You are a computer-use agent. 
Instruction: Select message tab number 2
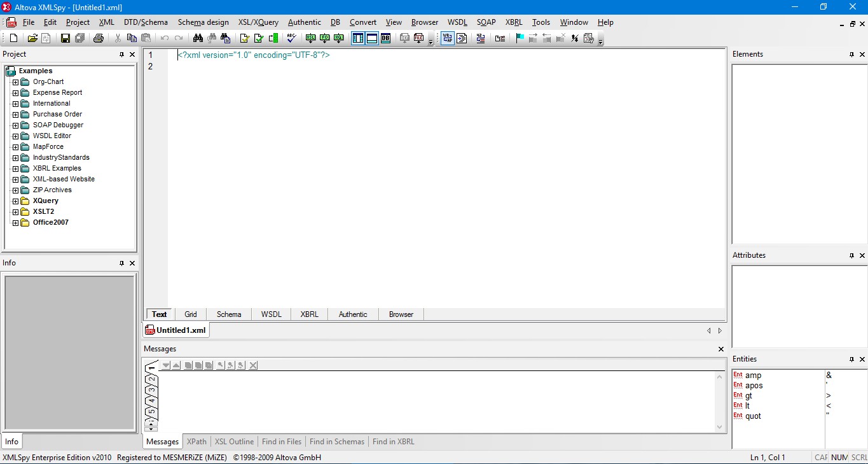click(x=151, y=379)
